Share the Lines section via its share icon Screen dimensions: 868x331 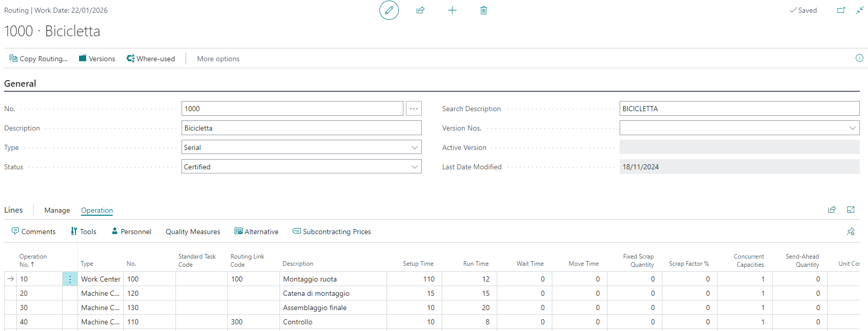tap(832, 210)
